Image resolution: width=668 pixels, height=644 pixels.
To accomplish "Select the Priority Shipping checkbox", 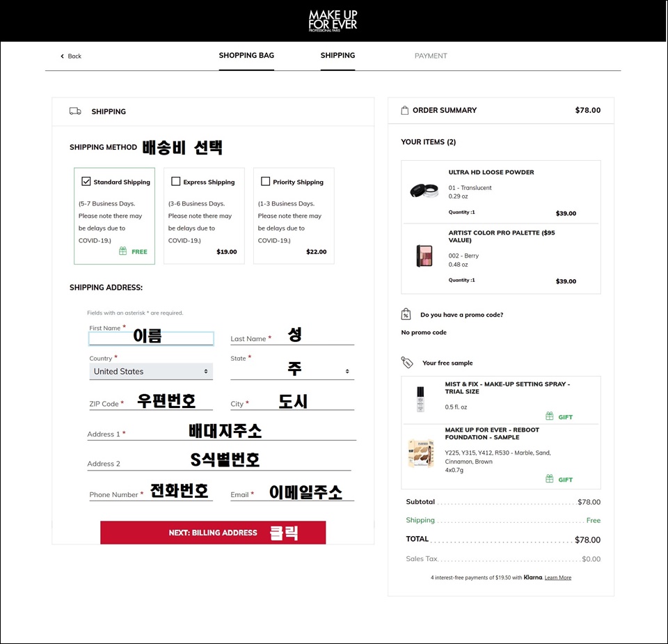I will (x=265, y=181).
